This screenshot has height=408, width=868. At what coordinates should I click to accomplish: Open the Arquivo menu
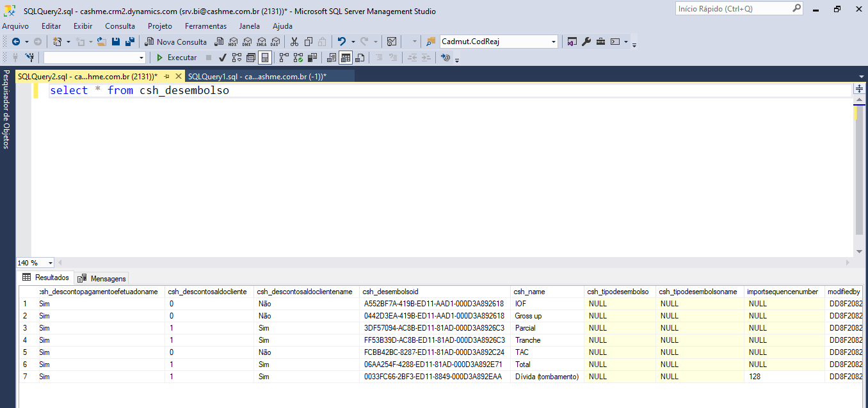point(15,26)
